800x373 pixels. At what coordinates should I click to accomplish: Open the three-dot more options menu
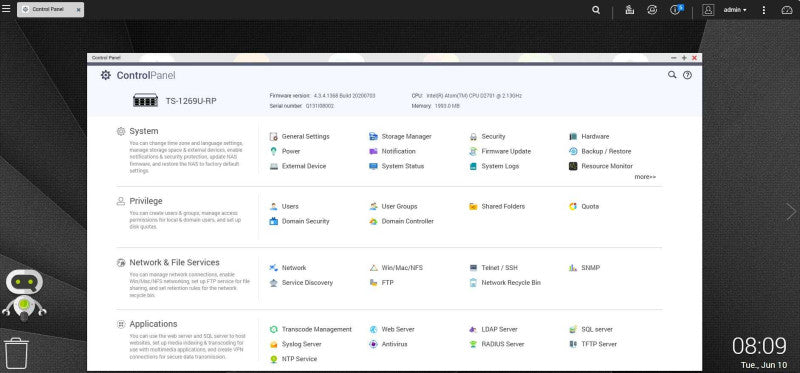tap(764, 10)
